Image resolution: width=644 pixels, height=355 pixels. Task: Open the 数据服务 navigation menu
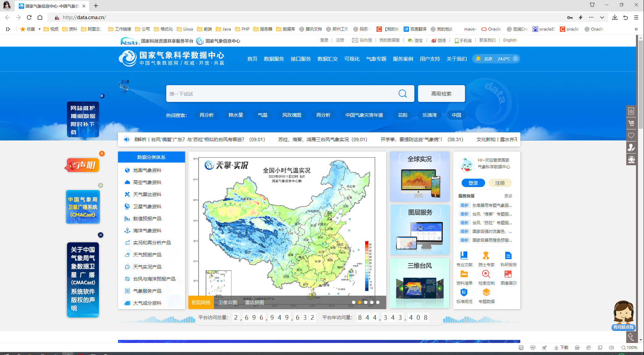click(x=274, y=59)
